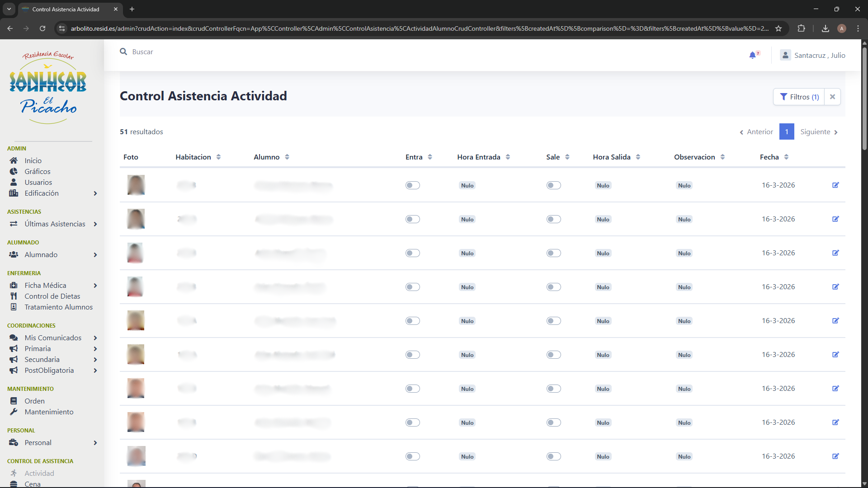
Task: Click the edit icon on first row
Action: click(x=835, y=185)
